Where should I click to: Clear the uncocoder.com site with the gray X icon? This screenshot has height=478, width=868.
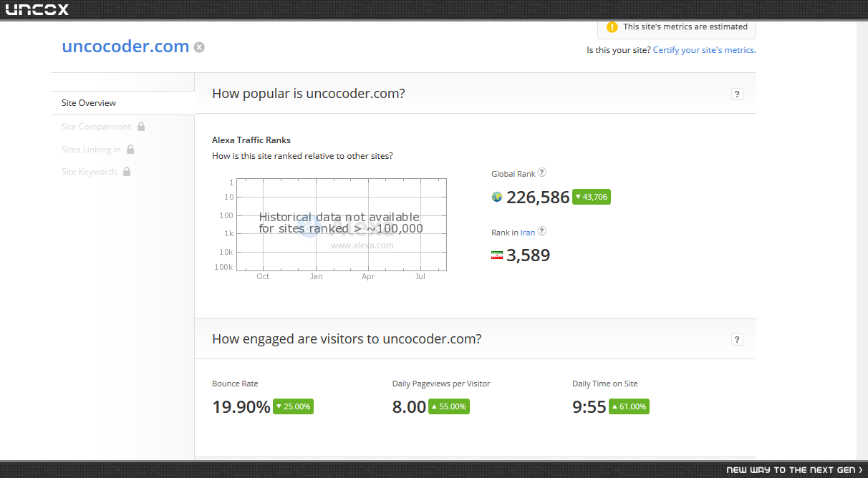pos(199,47)
